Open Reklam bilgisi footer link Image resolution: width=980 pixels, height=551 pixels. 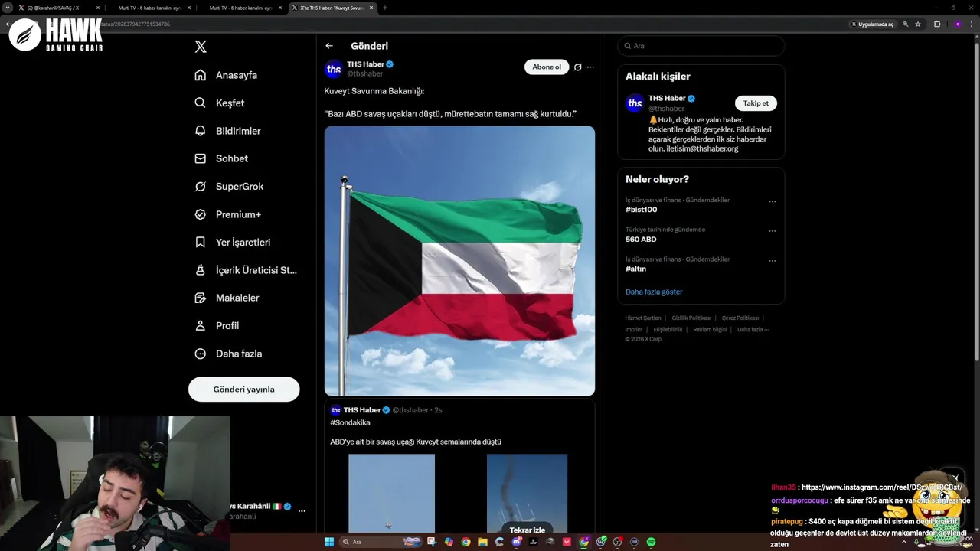tap(710, 329)
